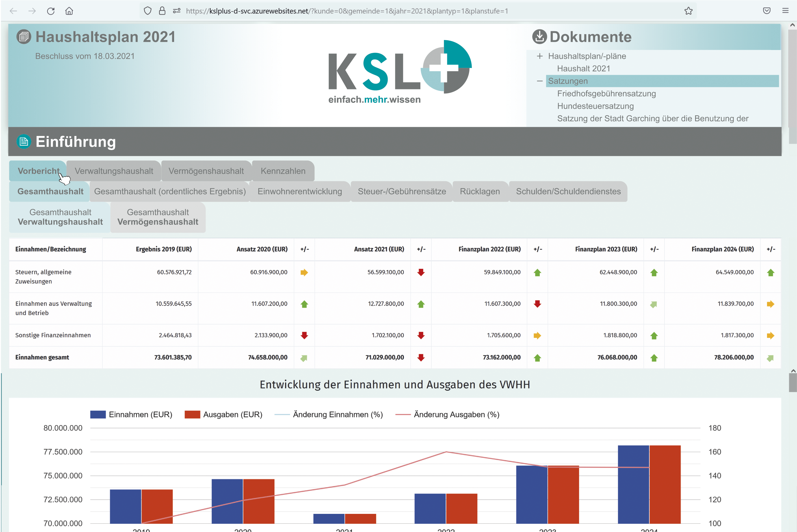
Task: Open Satzung der Stadt Garching document
Action: [x=653, y=118]
